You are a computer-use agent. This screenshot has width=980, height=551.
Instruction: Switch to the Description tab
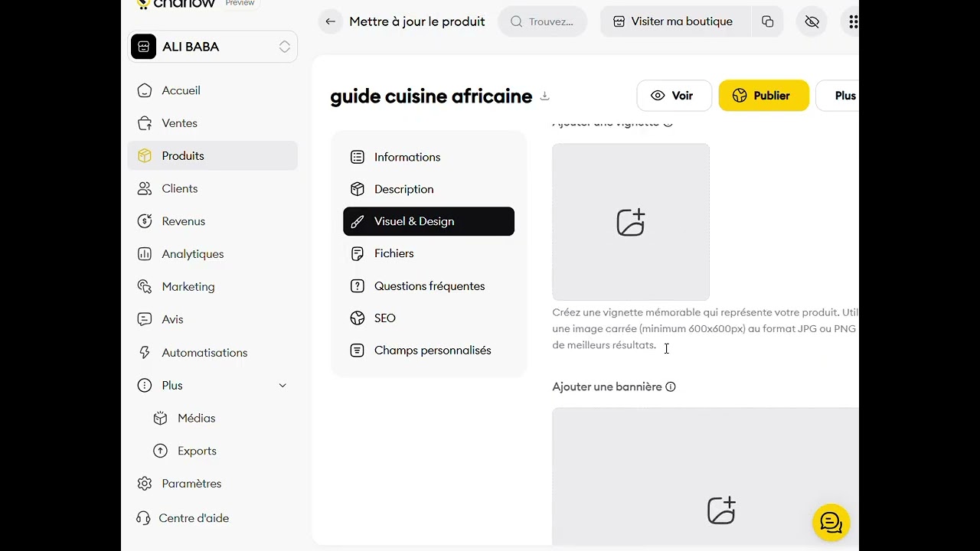coord(429,189)
